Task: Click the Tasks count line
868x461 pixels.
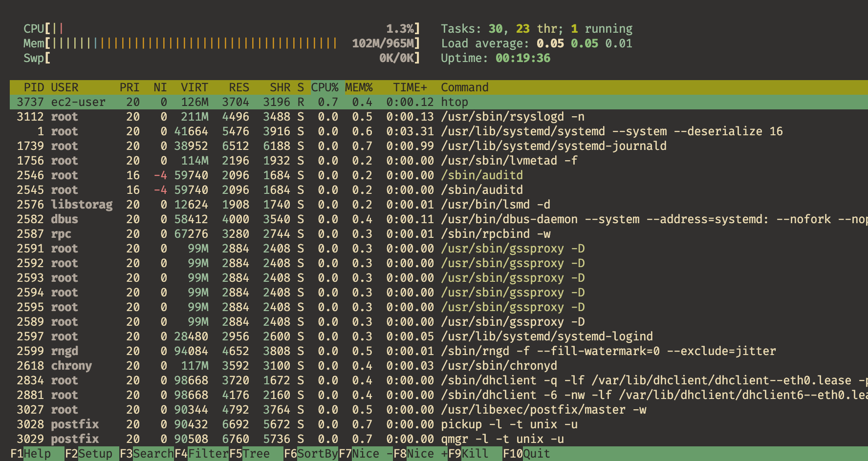Action: 537,29
